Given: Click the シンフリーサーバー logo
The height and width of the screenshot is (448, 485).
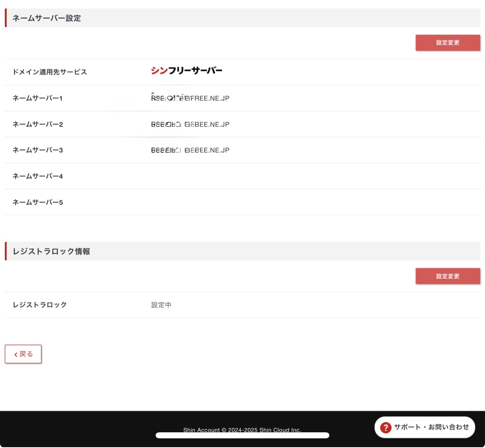Looking at the screenshot, I should tap(187, 71).
